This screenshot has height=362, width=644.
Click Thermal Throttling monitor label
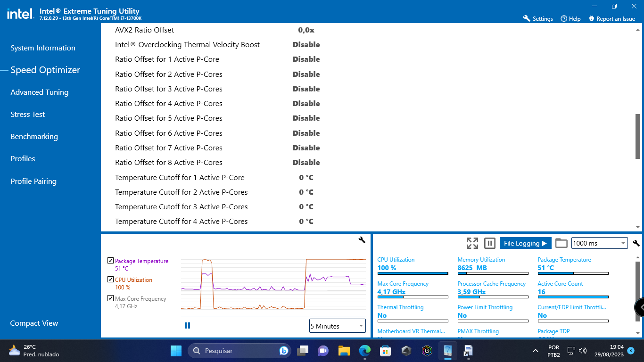pos(401,307)
